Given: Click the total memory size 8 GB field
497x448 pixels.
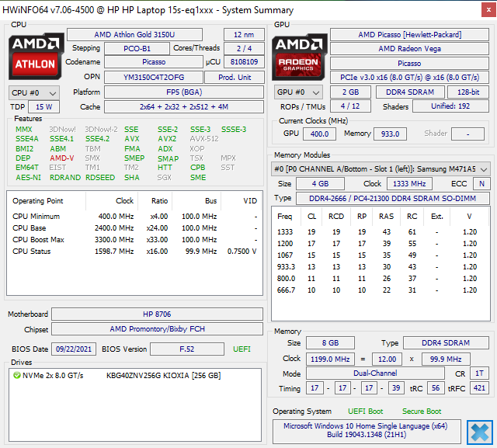Looking at the screenshot, I should pos(330,343).
